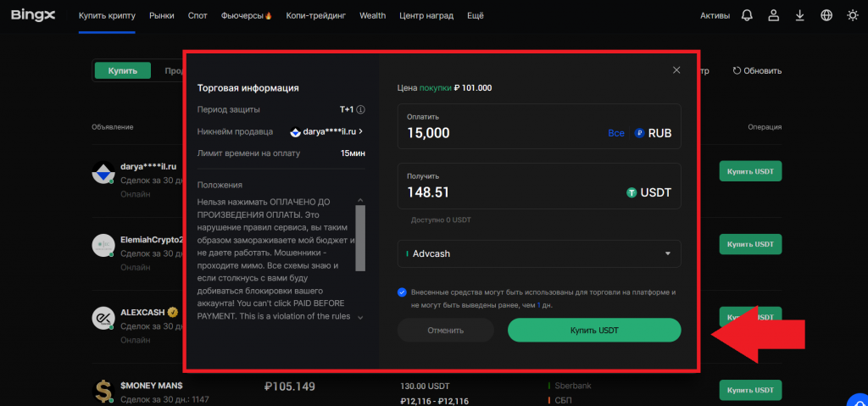Open seller profile chevron next to darya****il.ru
The height and width of the screenshot is (406, 868).
point(361,132)
